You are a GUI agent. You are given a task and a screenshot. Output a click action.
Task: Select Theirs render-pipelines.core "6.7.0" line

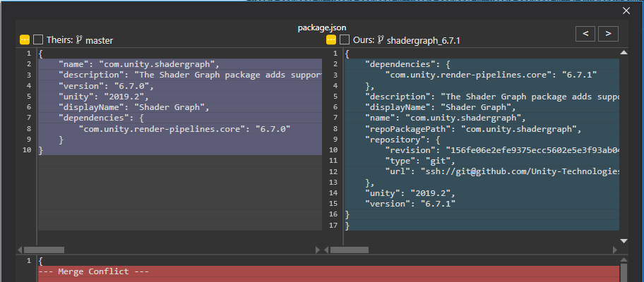(180, 129)
